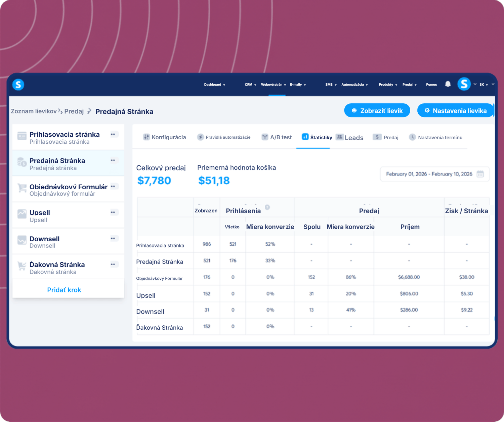Select the Štatistiky tab

[x=317, y=137]
